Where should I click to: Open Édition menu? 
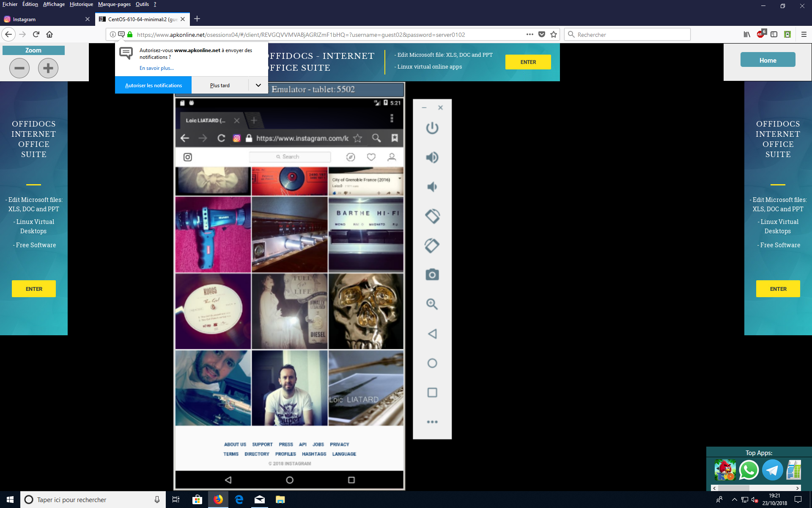(30, 4)
